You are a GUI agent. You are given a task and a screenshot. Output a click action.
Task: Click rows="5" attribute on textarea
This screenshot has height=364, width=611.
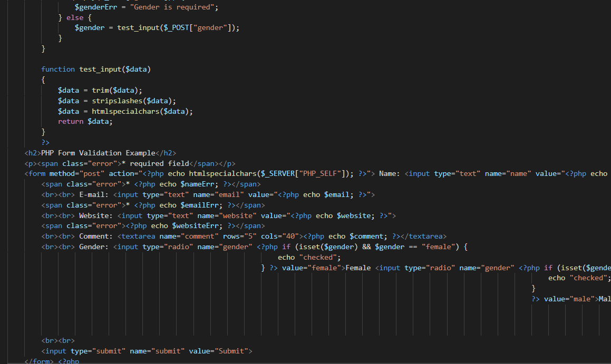click(240, 237)
